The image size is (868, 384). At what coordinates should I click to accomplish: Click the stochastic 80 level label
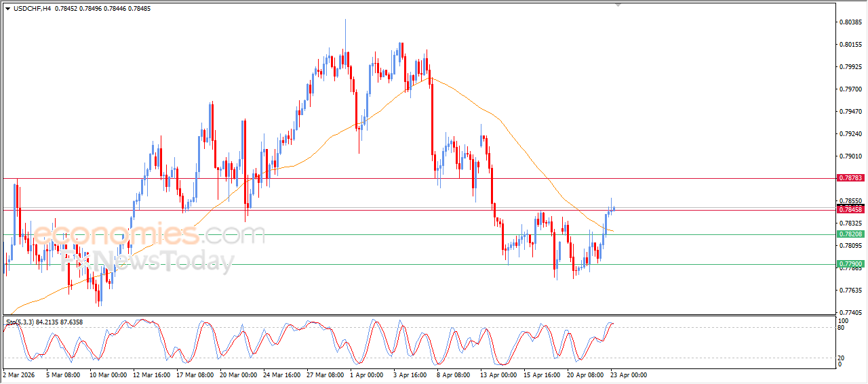pos(842,328)
